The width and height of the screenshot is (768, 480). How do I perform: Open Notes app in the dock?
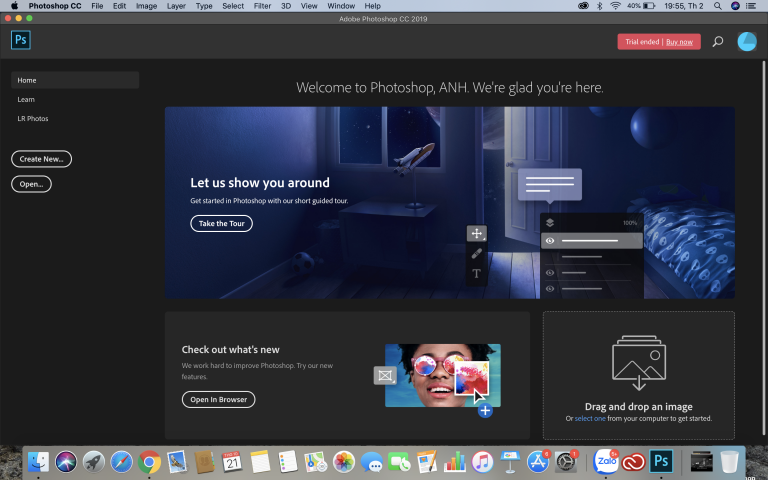[260, 462]
